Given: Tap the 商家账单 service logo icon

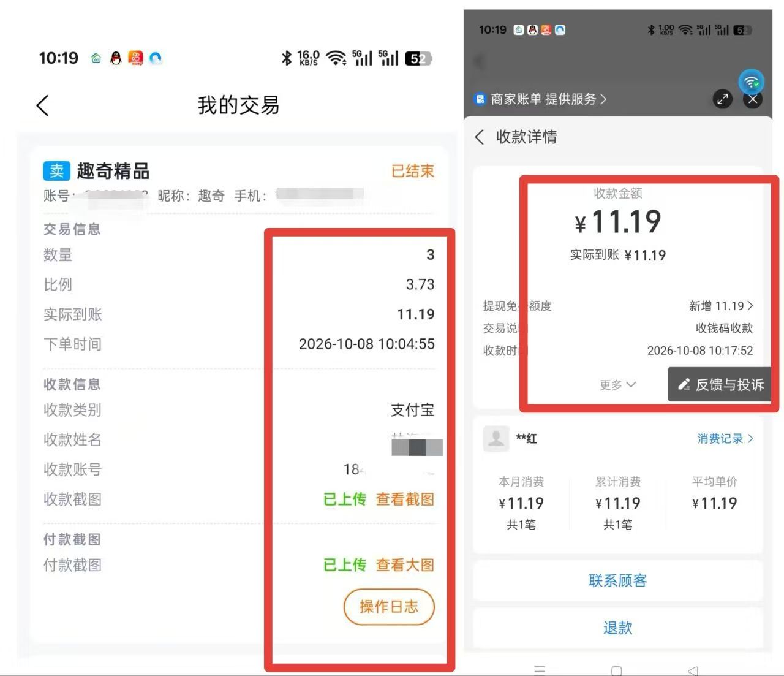Looking at the screenshot, I should 480,99.
